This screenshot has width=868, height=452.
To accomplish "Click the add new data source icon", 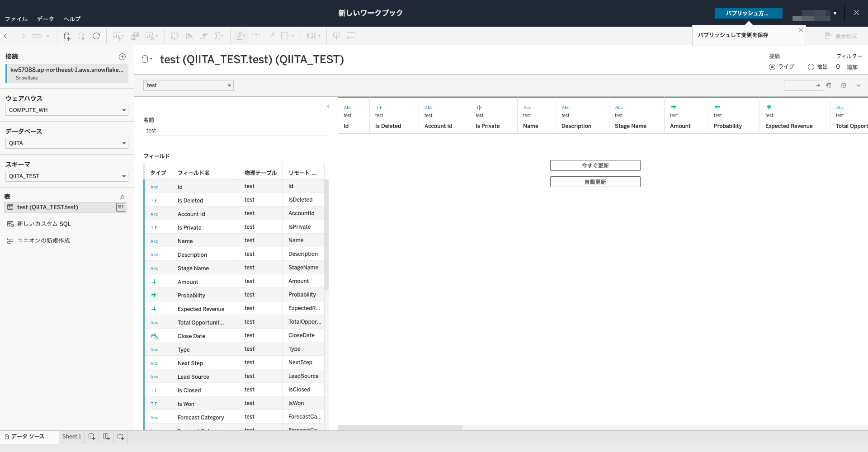I will click(x=67, y=36).
